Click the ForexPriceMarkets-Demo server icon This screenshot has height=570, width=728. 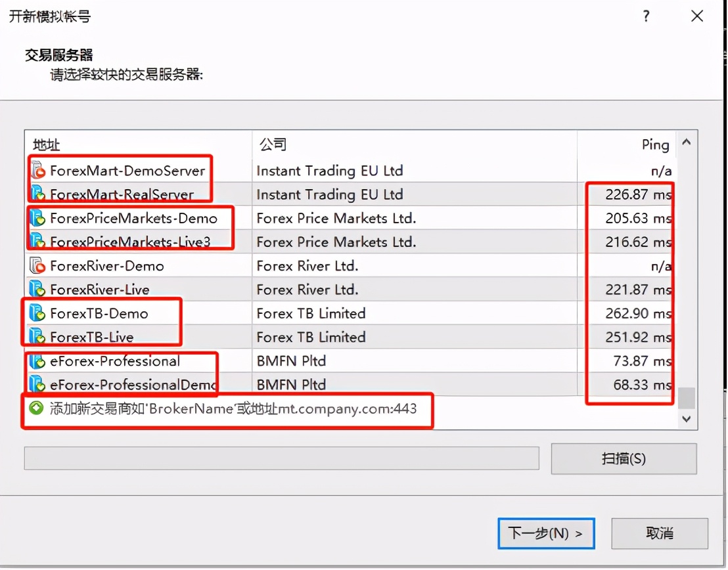[x=37, y=218]
